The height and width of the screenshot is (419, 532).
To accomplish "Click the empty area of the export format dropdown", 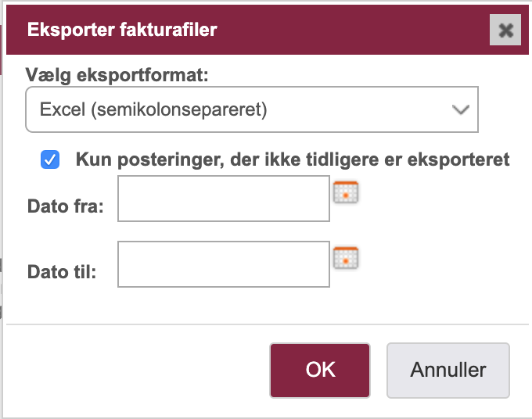I will [x=356, y=109].
